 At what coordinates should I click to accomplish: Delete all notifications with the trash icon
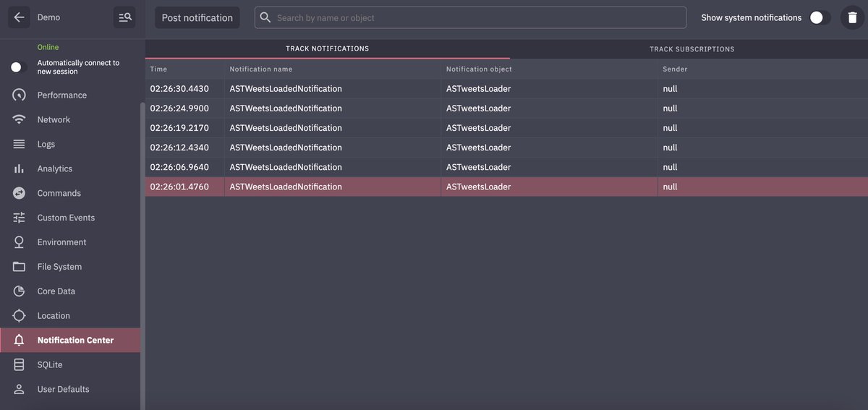pyautogui.click(x=853, y=17)
